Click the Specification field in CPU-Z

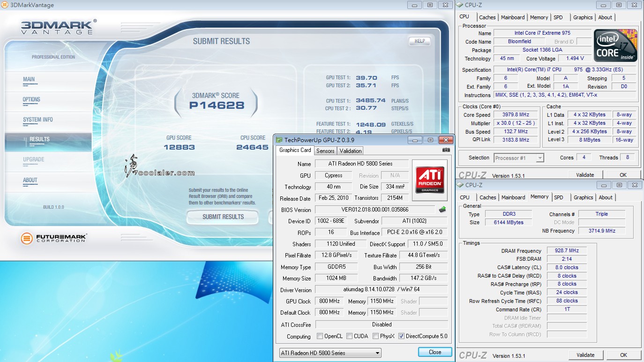[x=565, y=69]
